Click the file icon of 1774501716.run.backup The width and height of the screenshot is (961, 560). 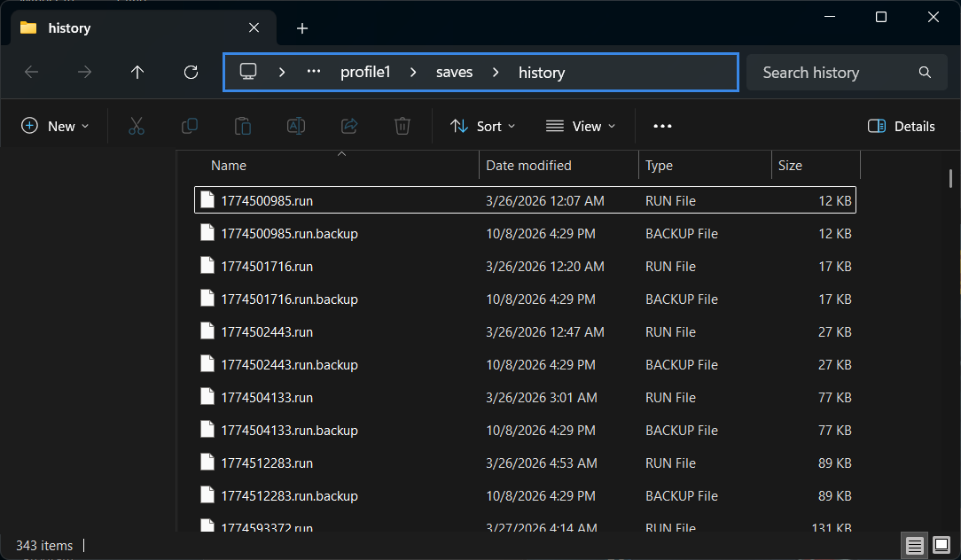coord(207,299)
